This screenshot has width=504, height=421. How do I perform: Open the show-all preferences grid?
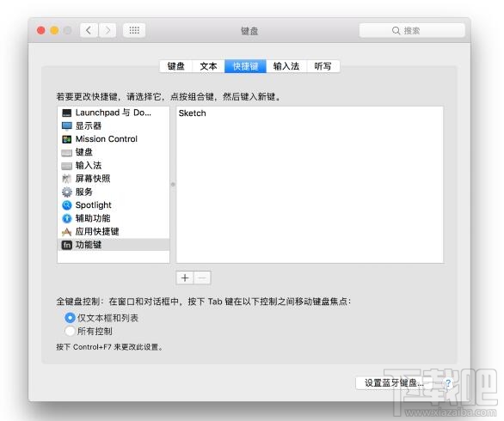pyautogui.click(x=134, y=31)
